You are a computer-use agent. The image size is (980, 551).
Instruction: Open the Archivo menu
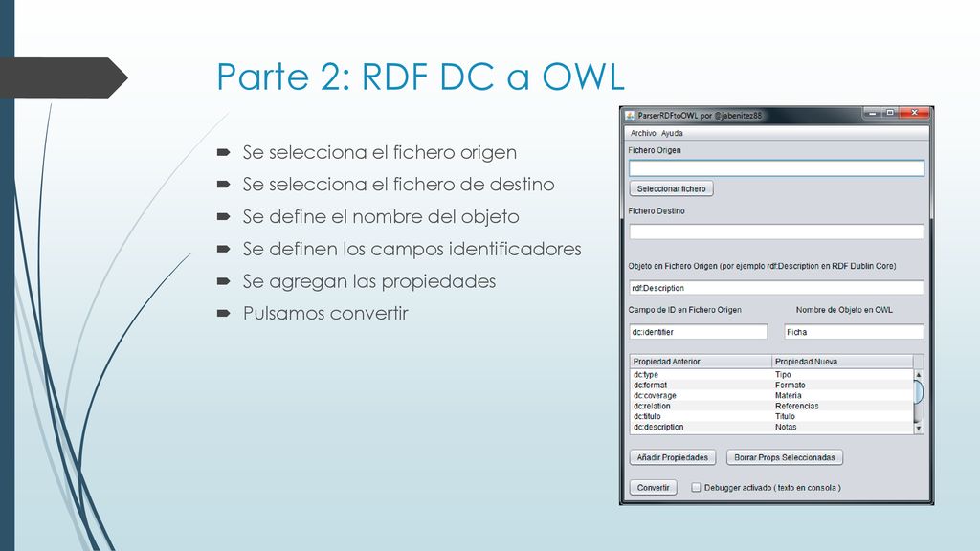tap(643, 133)
